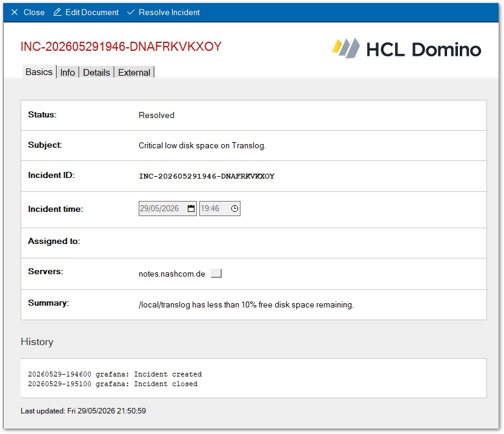Image resolution: width=504 pixels, height=434 pixels.
Task: Click the Close action label
Action: coord(34,12)
